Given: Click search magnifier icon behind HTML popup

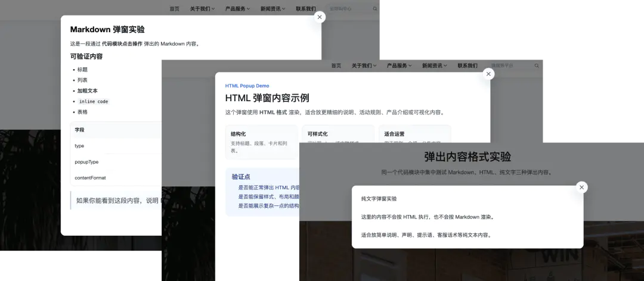Looking at the screenshot, I should 537,65.
